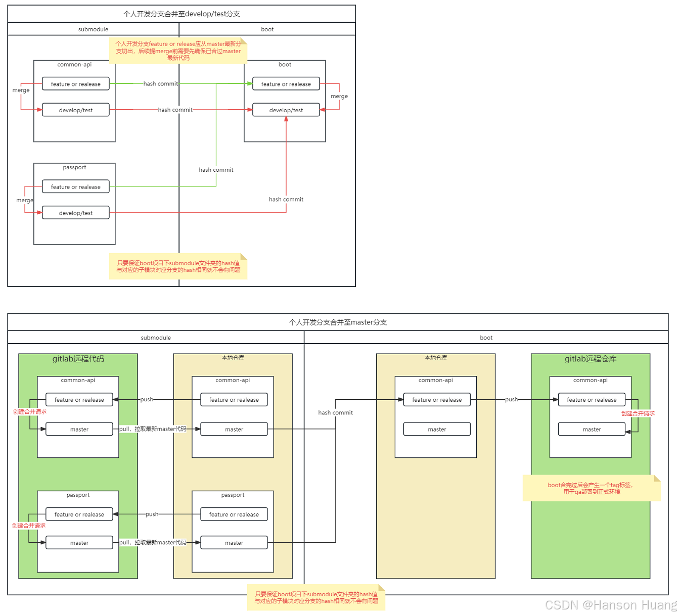Viewport: 679px width, 616px height.
Task: Select the yellow note starting with '个人开发分支feature or release'
Action: tap(178, 51)
